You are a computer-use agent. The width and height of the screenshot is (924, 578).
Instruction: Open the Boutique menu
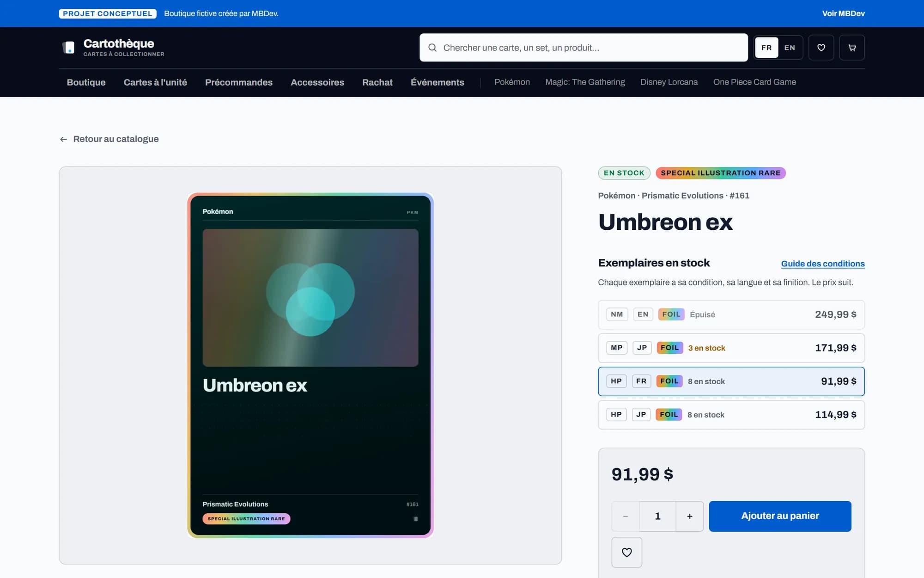click(x=86, y=82)
